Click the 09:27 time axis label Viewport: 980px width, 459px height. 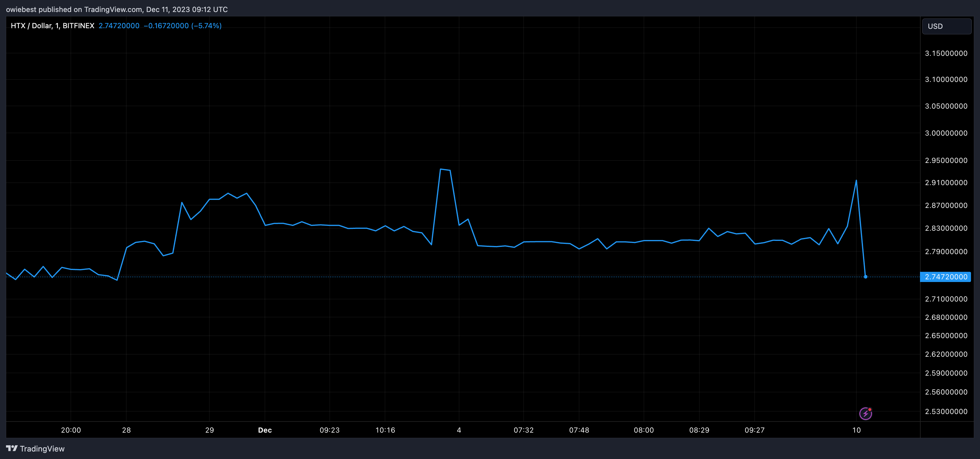754,430
